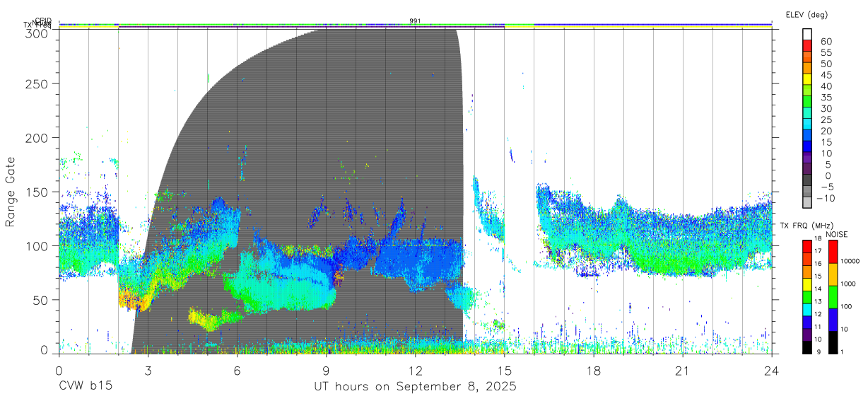Image resolution: width=868 pixels, height=401 pixels.
Task: Select the red top band of NOISE bar
Action: pyautogui.click(x=833, y=250)
